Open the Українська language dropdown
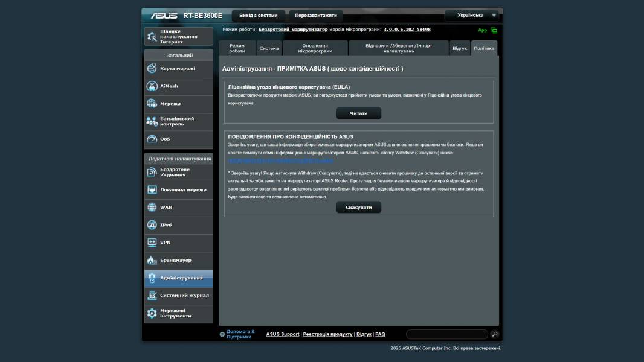Screen dimensions: 644x362 click(471, 15)
